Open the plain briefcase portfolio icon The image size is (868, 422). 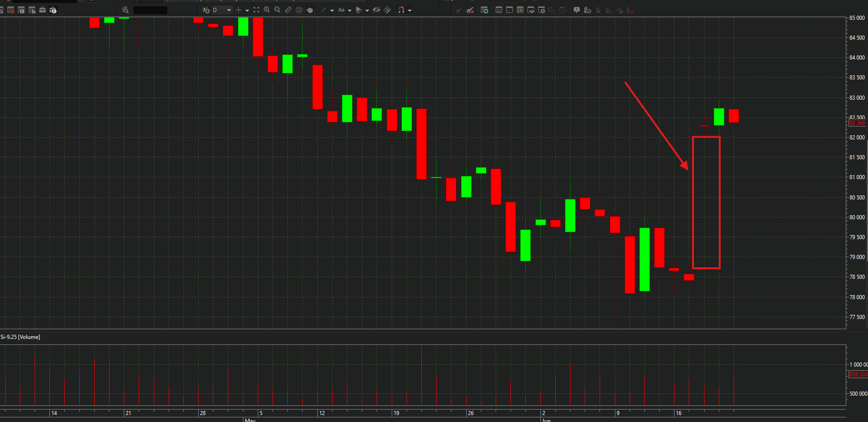[42, 10]
